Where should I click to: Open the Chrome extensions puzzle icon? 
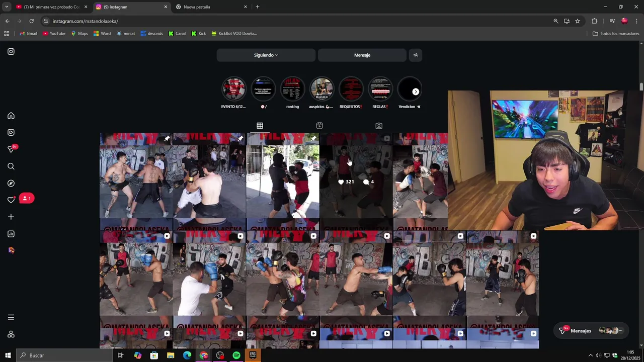click(x=595, y=21)
